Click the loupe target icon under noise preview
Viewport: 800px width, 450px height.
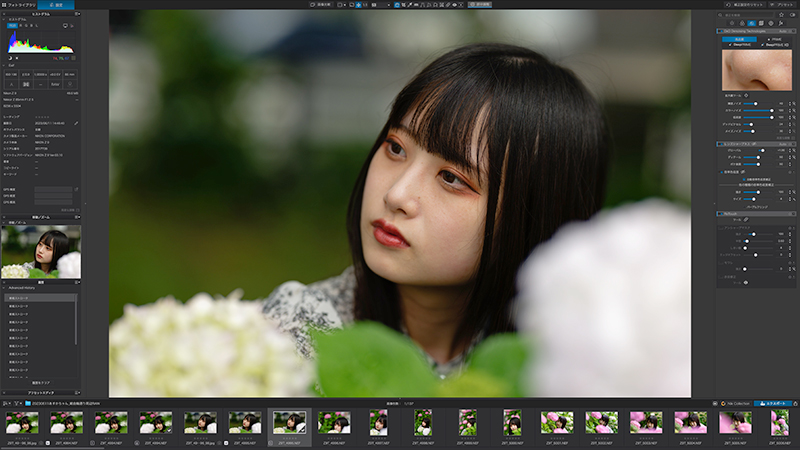pos(746,95)
